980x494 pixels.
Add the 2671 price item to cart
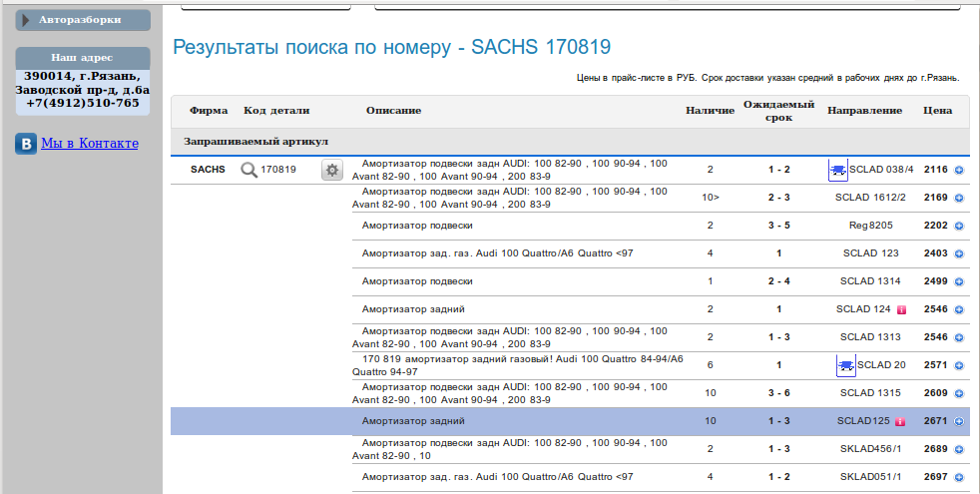[959, 421]
